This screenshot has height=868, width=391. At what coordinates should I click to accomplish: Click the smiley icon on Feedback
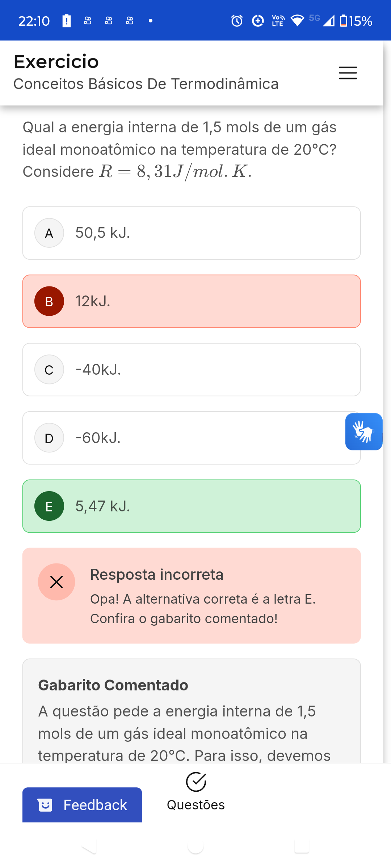[45, 805]
